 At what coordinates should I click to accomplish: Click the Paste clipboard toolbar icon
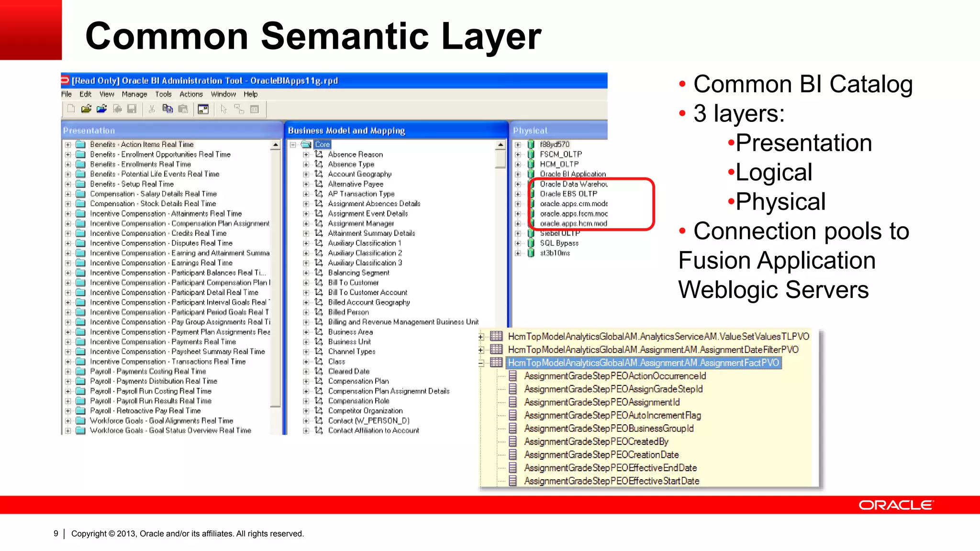[183, 109]
